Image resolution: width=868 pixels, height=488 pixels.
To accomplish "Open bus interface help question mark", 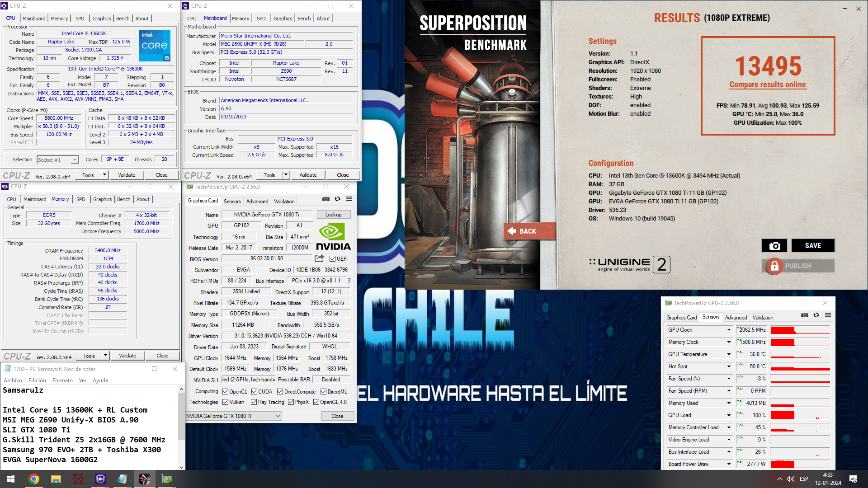I will click(x=349, y=281).
